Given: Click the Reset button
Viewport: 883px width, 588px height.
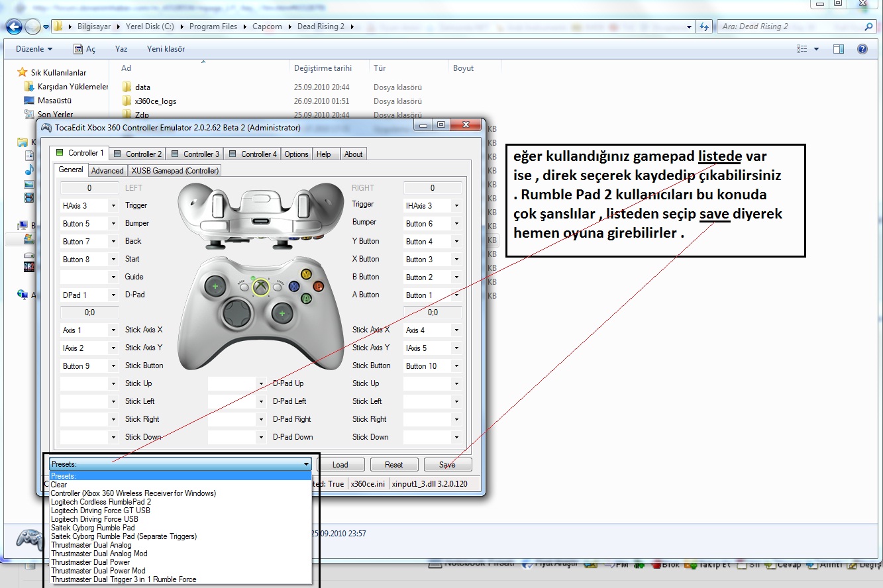Looking at the screenshot, I should 394,465.
